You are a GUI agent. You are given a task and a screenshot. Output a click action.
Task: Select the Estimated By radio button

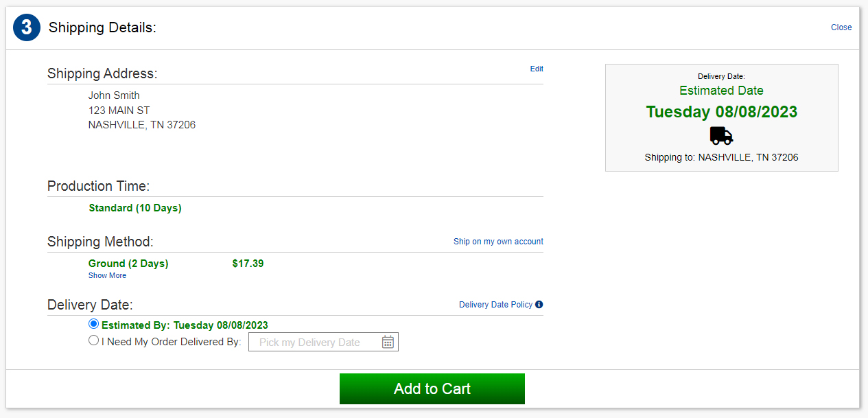(x=93, y=324)
